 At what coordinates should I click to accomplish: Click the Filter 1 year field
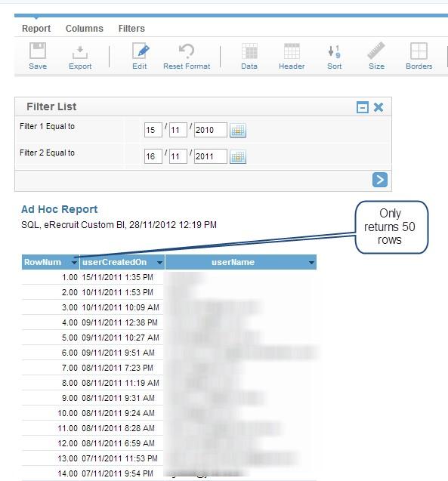point(211,130)
